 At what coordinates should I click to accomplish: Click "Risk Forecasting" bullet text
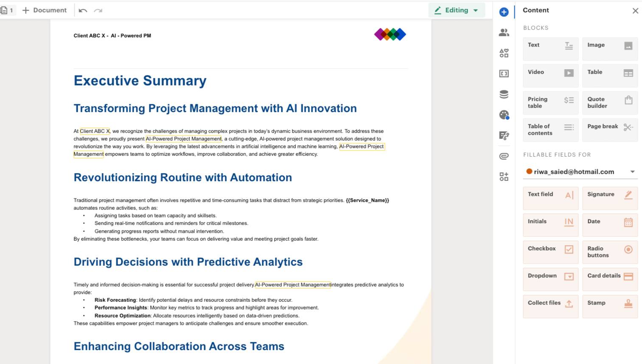pos(115,300)
